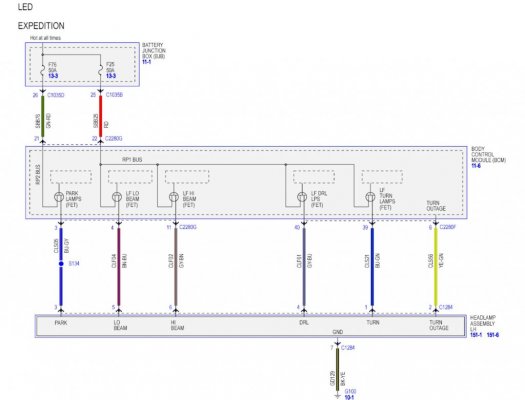Click the Headlamp Assembly LH box

click(250, 326)
